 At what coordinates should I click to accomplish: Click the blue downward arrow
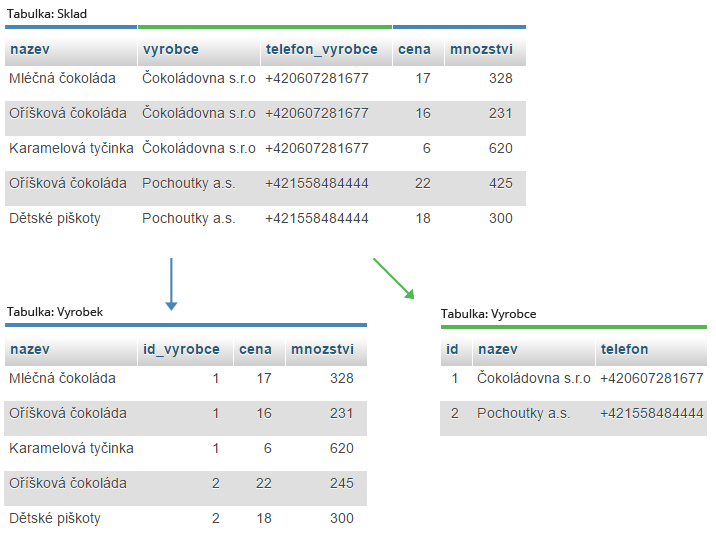tap(171, 284)
